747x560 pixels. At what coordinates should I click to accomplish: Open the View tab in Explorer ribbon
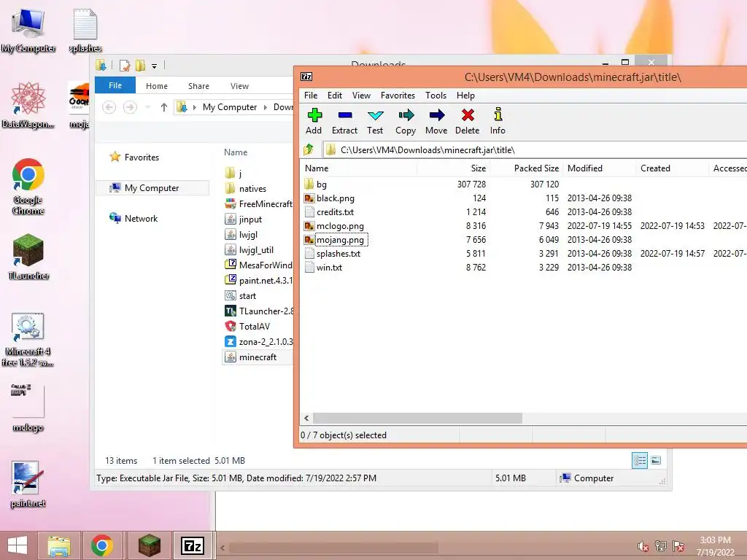[239, 86]
